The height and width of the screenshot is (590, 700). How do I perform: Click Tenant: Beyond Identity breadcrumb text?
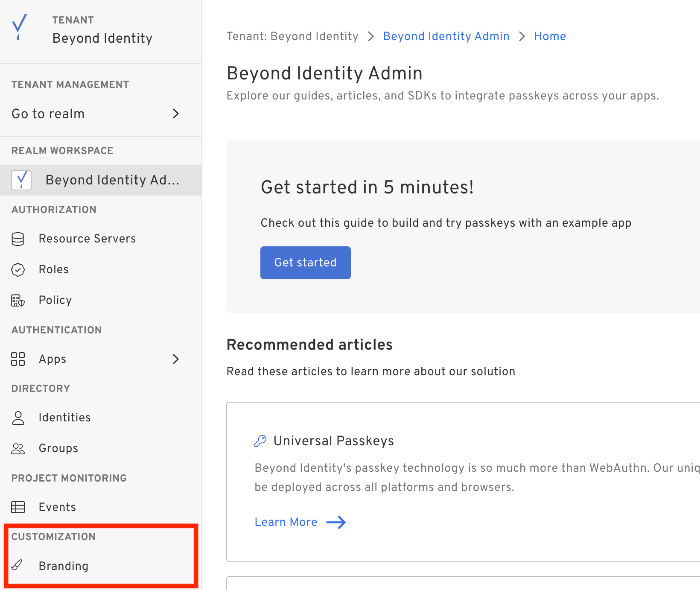pos(292,36)
